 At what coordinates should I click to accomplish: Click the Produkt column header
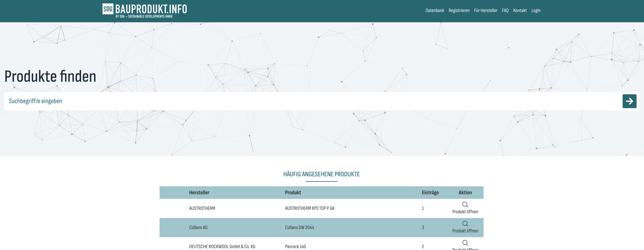point(293,192)
